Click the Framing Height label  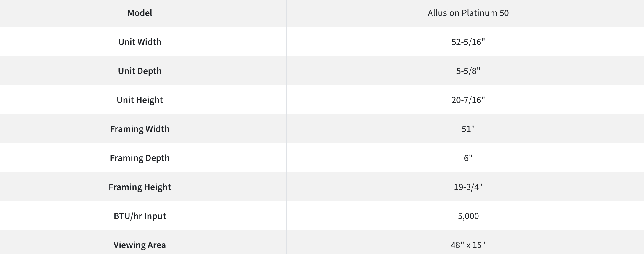(x=140, y=187)
